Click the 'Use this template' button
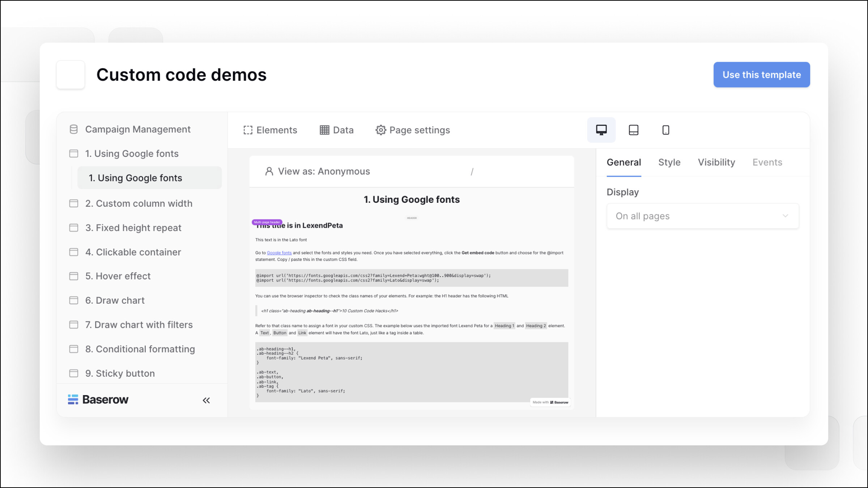This screenshot has width=868, height=488. (761, 75)
